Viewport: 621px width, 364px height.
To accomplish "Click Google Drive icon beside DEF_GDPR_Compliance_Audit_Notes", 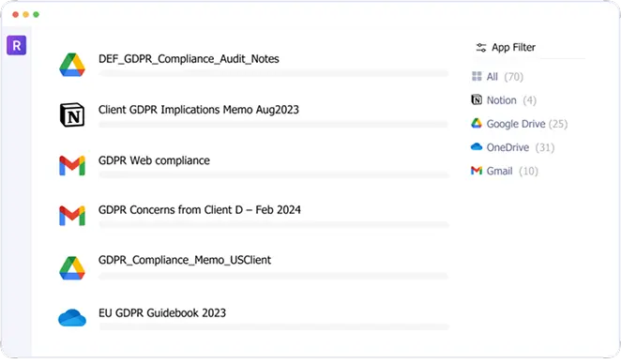I will click(72, 65).
